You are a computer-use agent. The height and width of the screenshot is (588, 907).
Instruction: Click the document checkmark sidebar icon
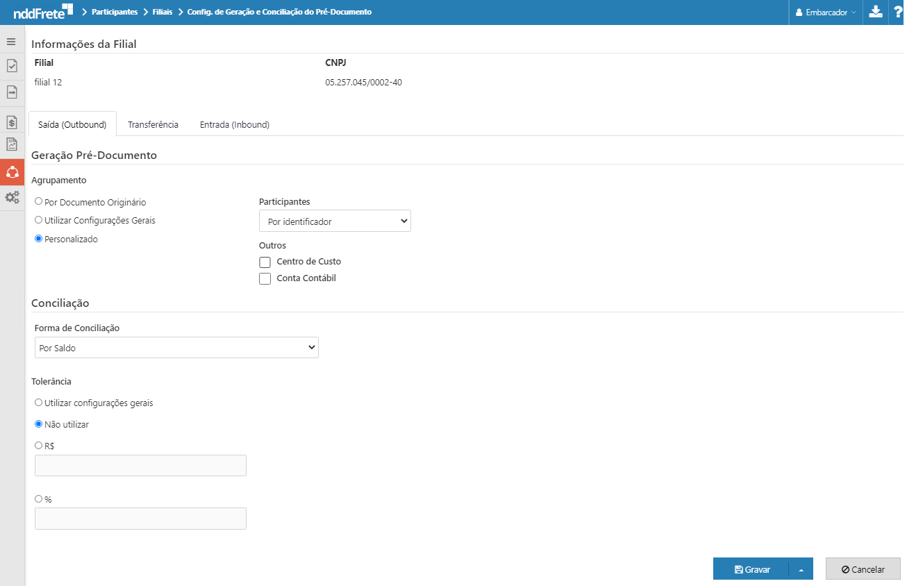[x=12, y=66]
